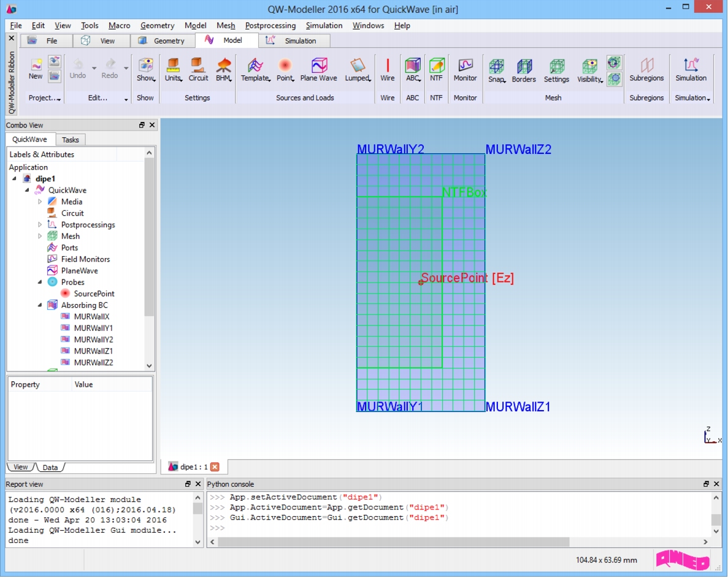
Task: Switch to the View ribbon tab
Action: [x=101, y=41]
